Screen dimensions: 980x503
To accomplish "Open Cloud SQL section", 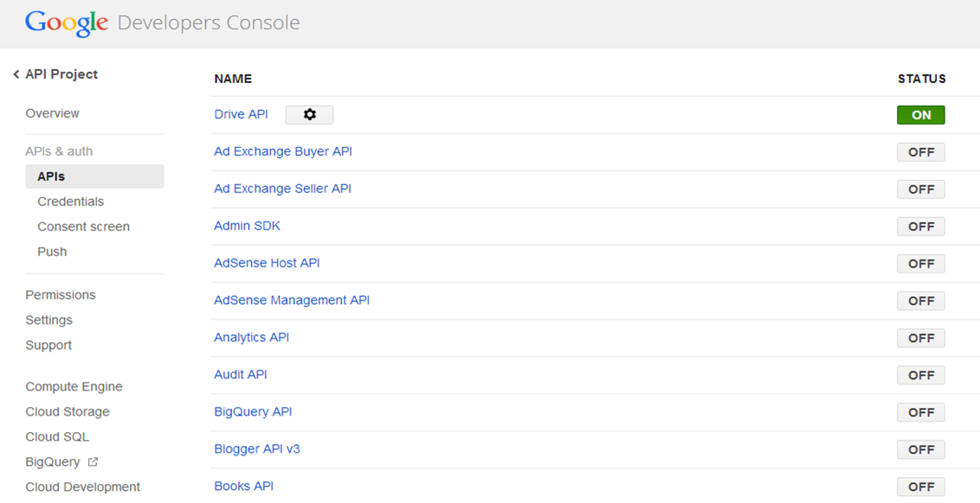I will 57,436.
